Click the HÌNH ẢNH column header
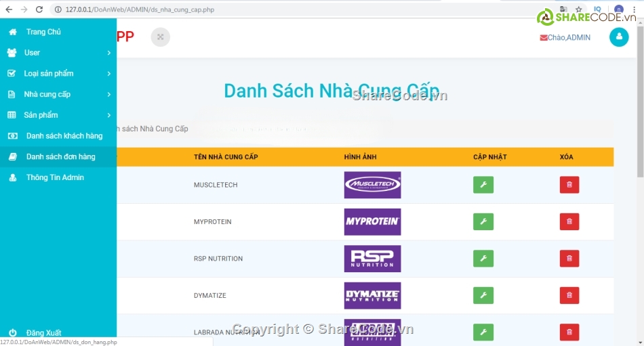 360,157
